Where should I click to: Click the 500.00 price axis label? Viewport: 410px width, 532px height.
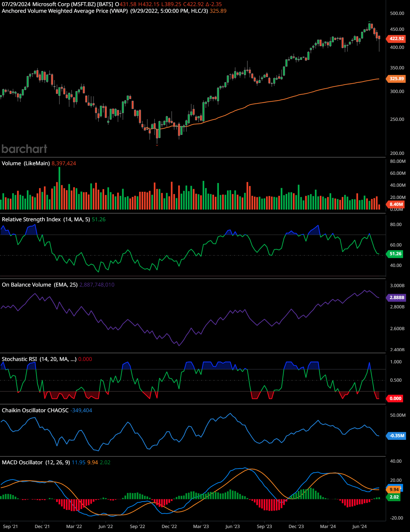click(397, 13)
